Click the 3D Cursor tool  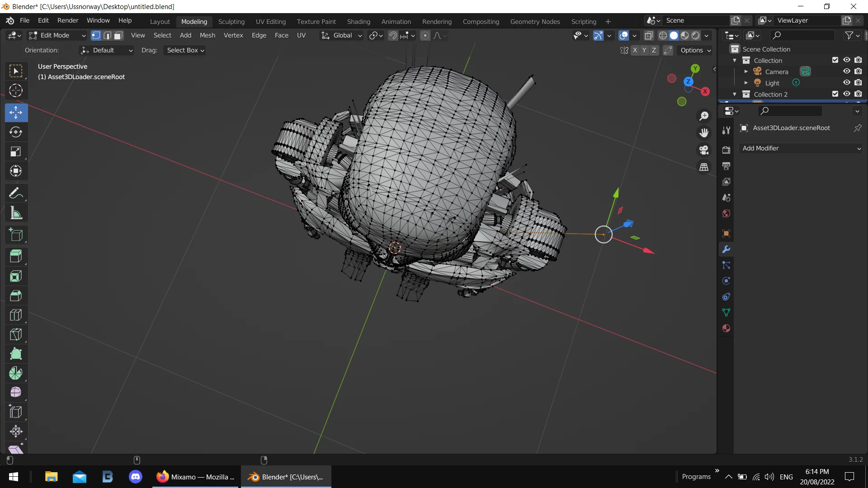(x=16, y=91)
